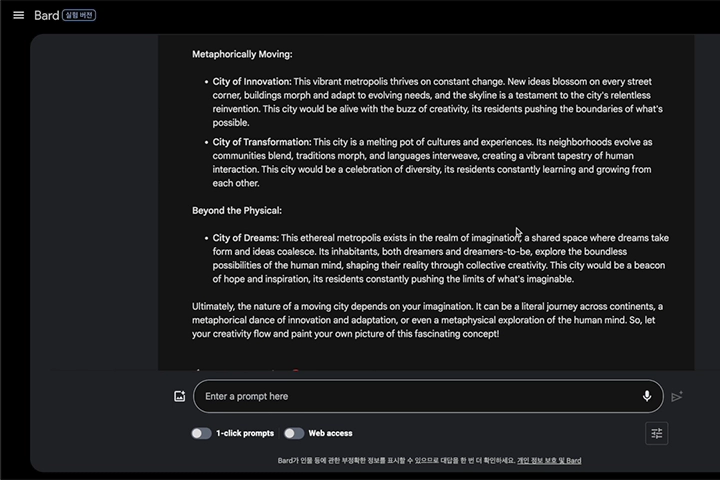720x480 pixels.
Task: Turn on the Web access switch
Action: [x=294, y=433]
